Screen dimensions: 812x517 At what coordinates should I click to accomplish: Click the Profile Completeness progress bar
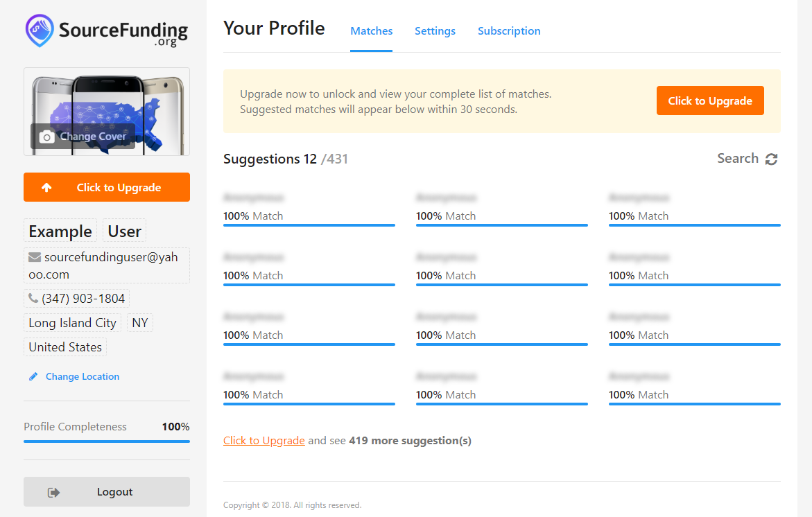coord(107,441)
